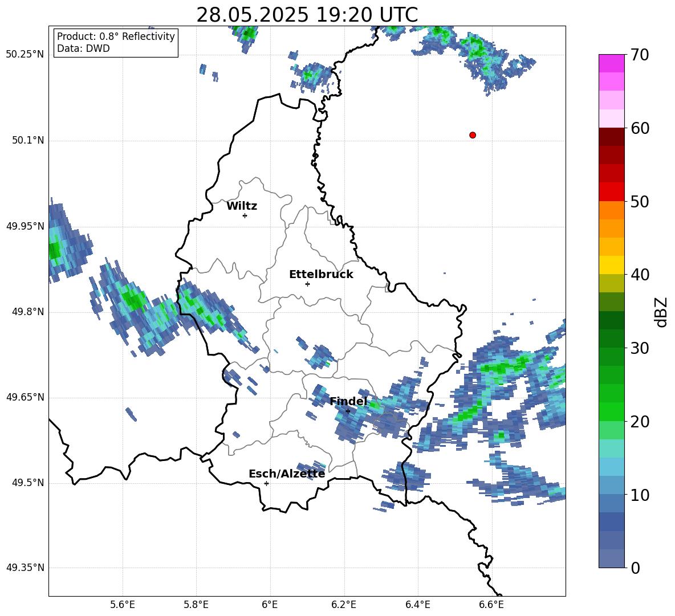Click the 30 tick label on colorbar
The image size is (675, 616).
click(x=640, y=348)
